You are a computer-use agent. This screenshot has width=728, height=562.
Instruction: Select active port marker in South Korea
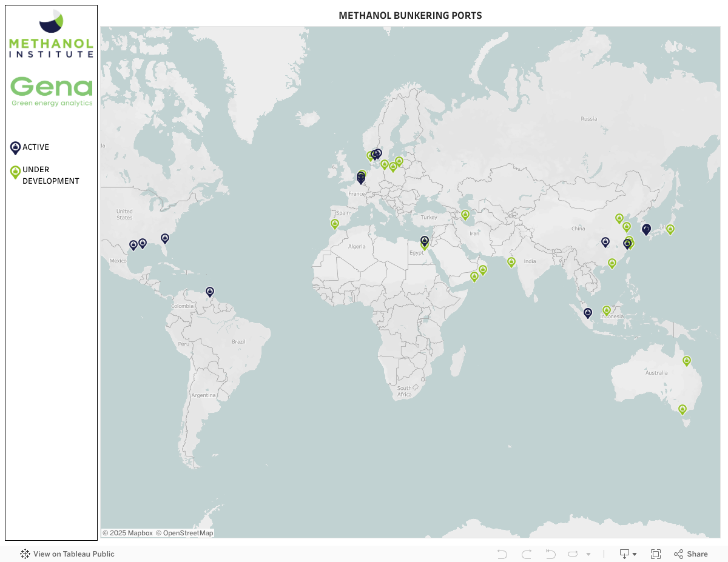646,229
